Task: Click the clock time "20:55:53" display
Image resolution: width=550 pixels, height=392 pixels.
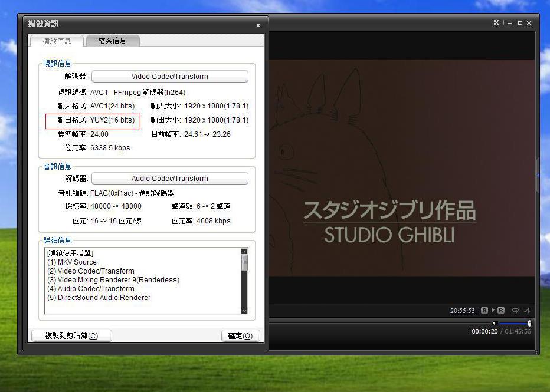Action: coord(462,311)
